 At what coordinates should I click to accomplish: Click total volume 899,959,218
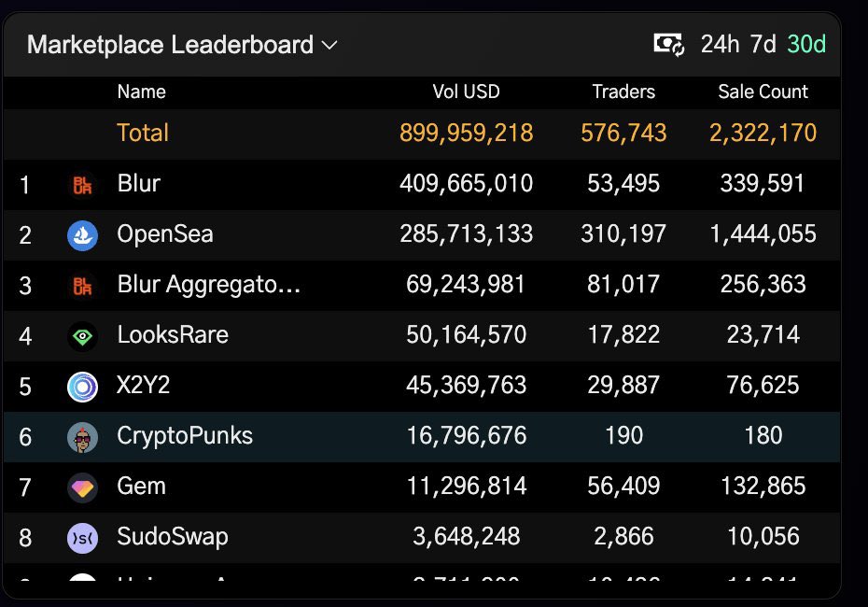pos(466,133)
